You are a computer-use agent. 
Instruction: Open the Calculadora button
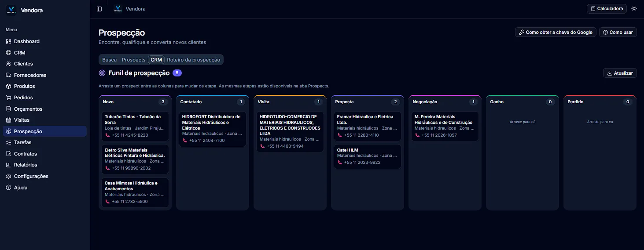[607, 9]
